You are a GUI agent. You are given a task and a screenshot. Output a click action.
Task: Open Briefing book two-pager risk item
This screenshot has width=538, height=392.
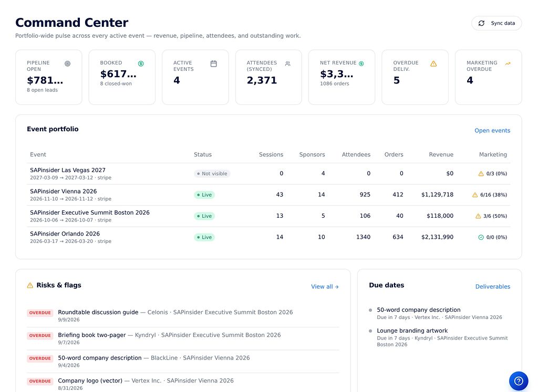[183, 338]
